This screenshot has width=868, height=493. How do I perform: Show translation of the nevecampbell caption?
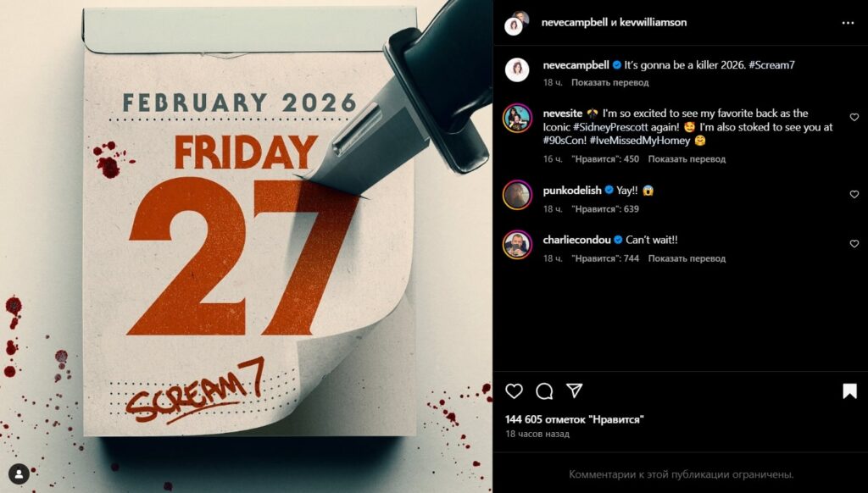[x=609, y=82]
